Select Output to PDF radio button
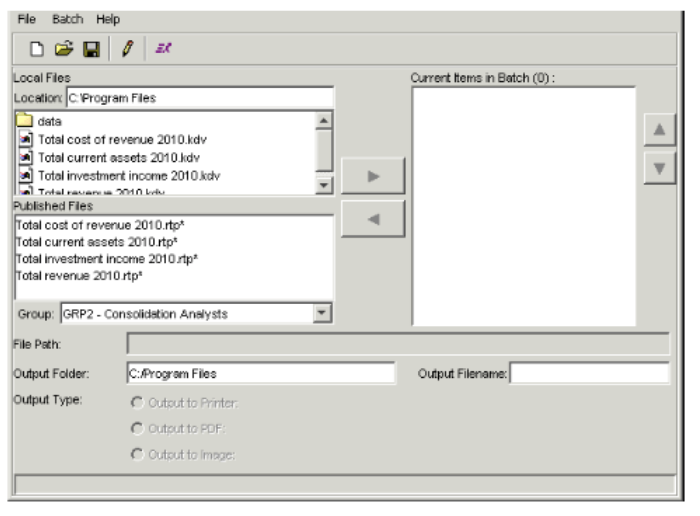The image size is (700, 516). coord(135,429)
